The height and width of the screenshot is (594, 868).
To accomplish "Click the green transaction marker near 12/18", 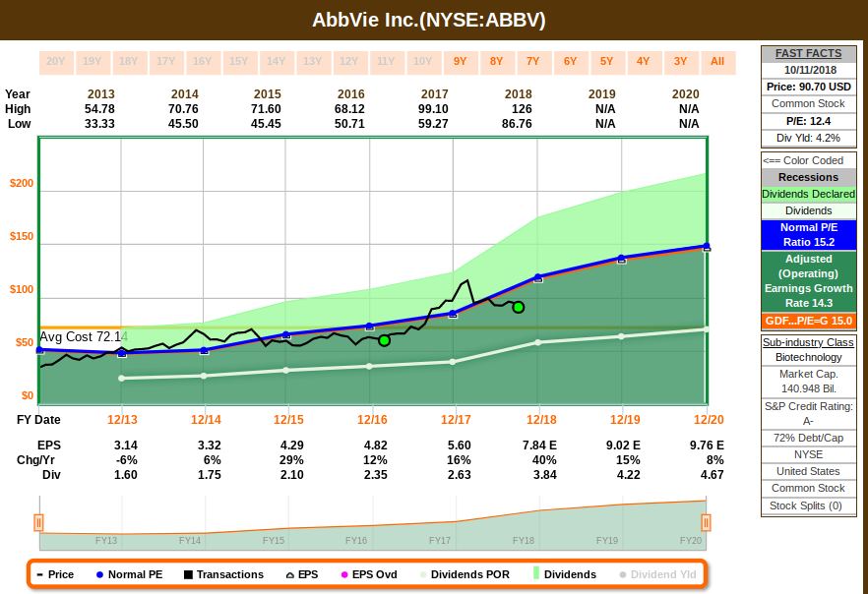I will coord(518,307).
